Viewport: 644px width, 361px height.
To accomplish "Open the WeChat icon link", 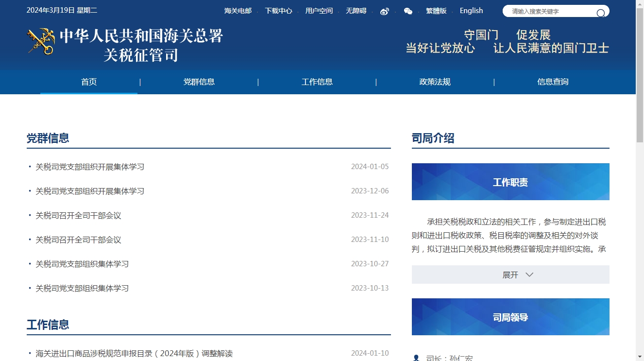I will pyautogui.click(x=408, y=11).
